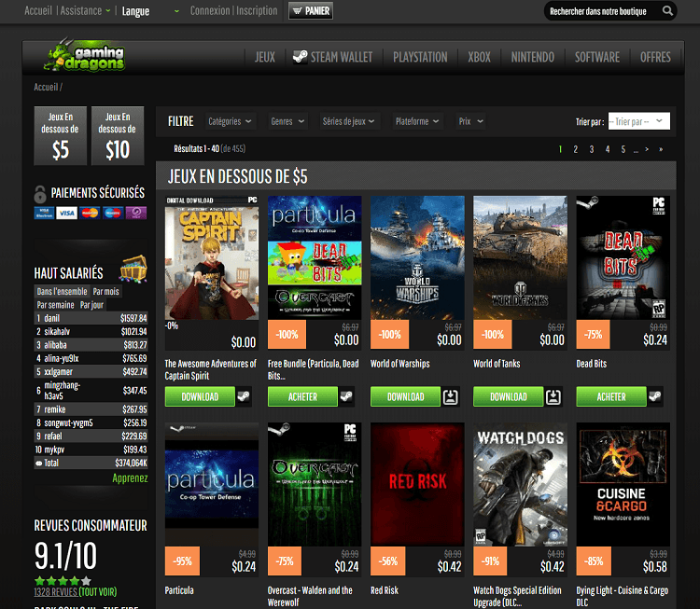The image size is (700, 609).
Task: Click the Particula game title
Action: point(179,590)
